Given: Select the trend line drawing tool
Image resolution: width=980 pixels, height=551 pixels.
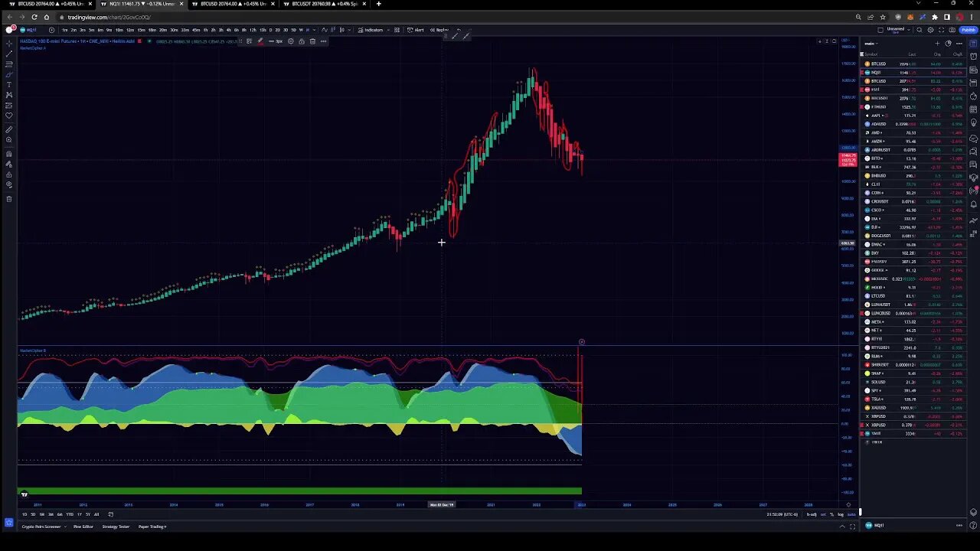Looking at the screenshot, I should click(x=9, y=54).
